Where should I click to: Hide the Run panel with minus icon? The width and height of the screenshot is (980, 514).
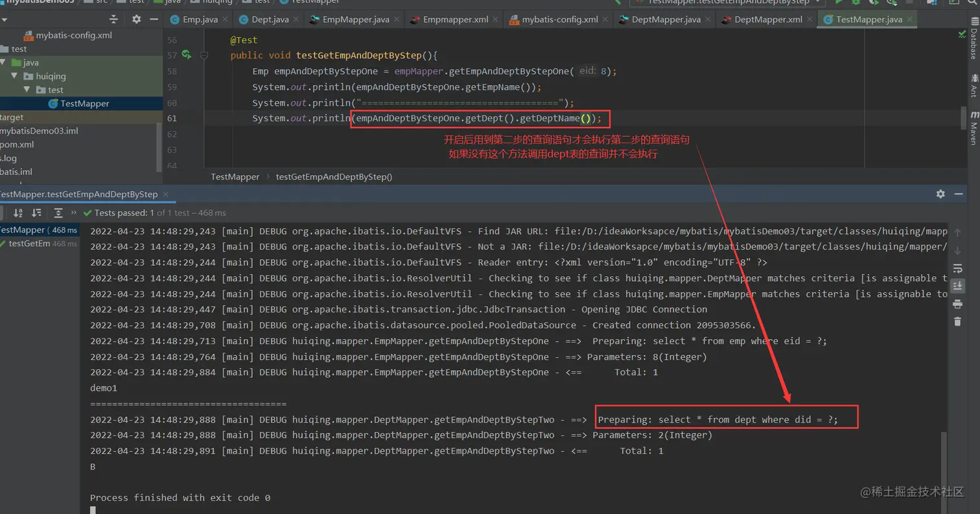[960, 194]
